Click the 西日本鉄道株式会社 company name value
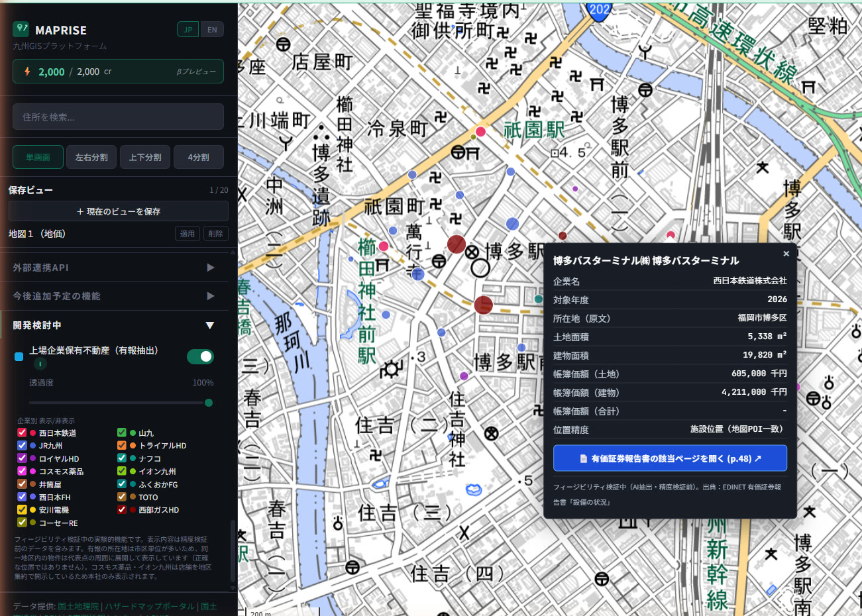Screen dimensions: 862x616 point(750,281)
